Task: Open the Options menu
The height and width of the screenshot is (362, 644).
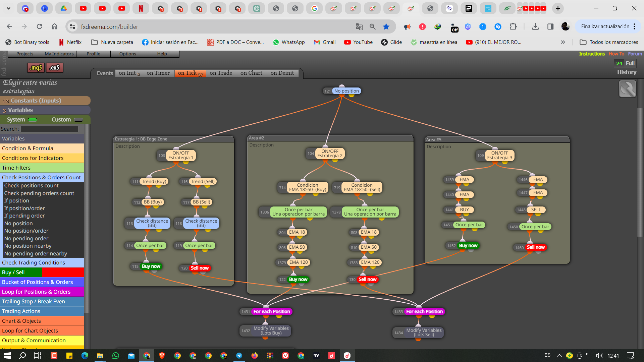Action: click(x=128, y=54)
